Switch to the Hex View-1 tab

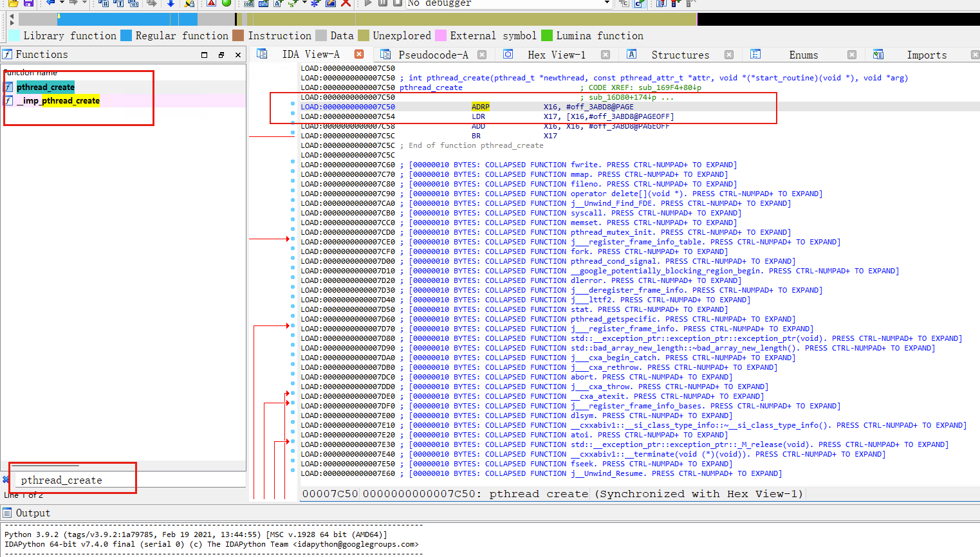coord(557,55)
